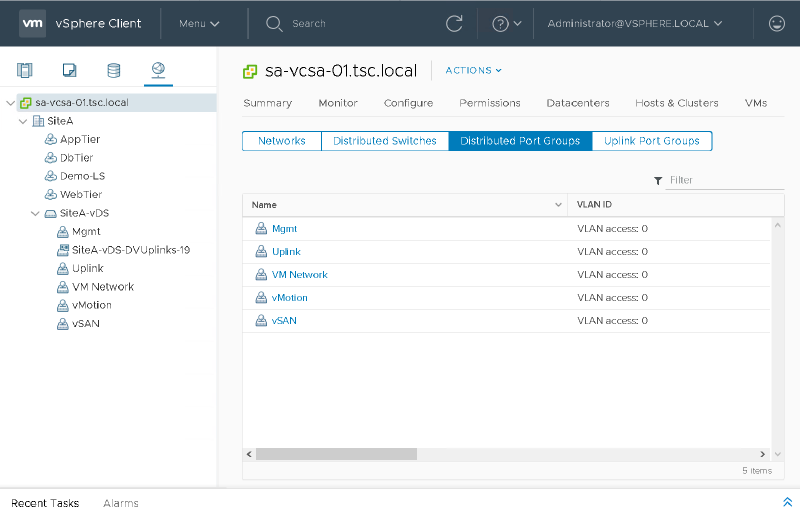This screenshot has height=514, width=800.
Task: Open the Uplink port group link
Action: click(286, 252)
